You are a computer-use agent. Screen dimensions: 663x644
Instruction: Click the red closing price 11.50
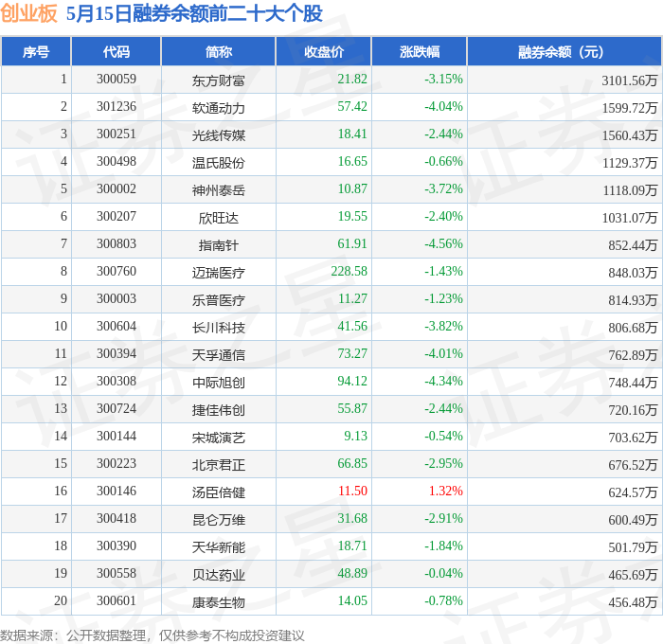coord(352,492)
